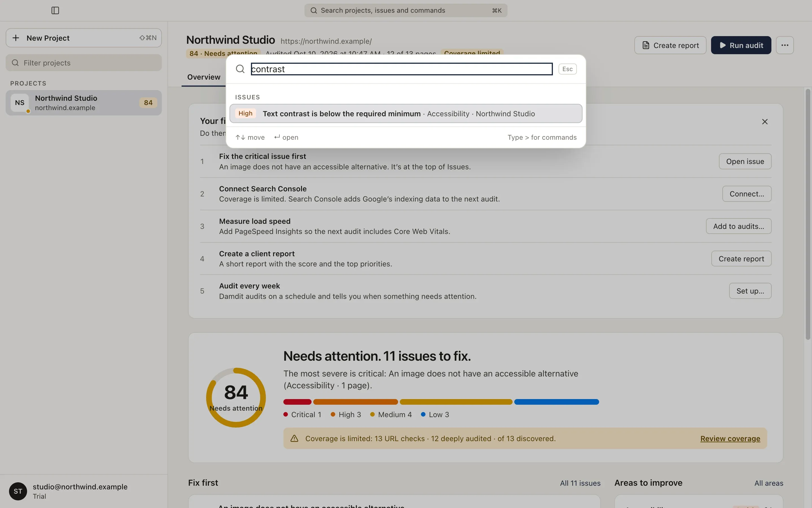The width and height of the screenshot is (812, 508).
Task: Open the Text contrast issue result
Action: pyautogui.click(x=406, y=113)
